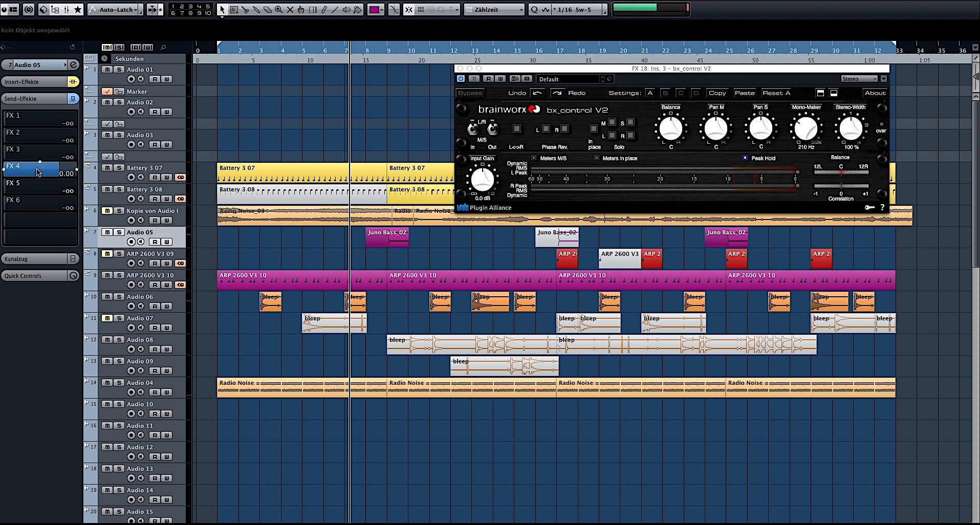Viewport: 980px width, 525px height.
Task: Enable Peak Hold checkbox in plugin
Action: (745, 158)
